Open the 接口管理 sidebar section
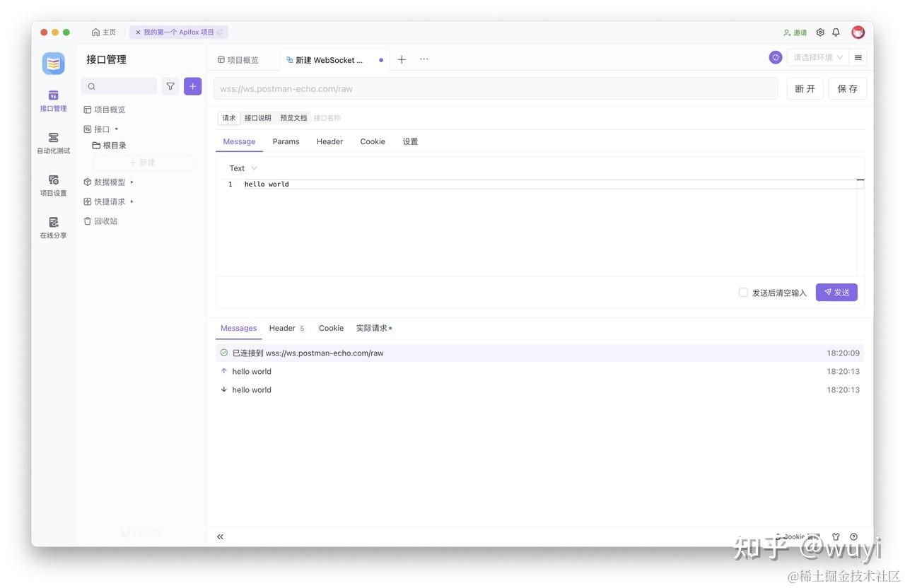 coord(53,101)
